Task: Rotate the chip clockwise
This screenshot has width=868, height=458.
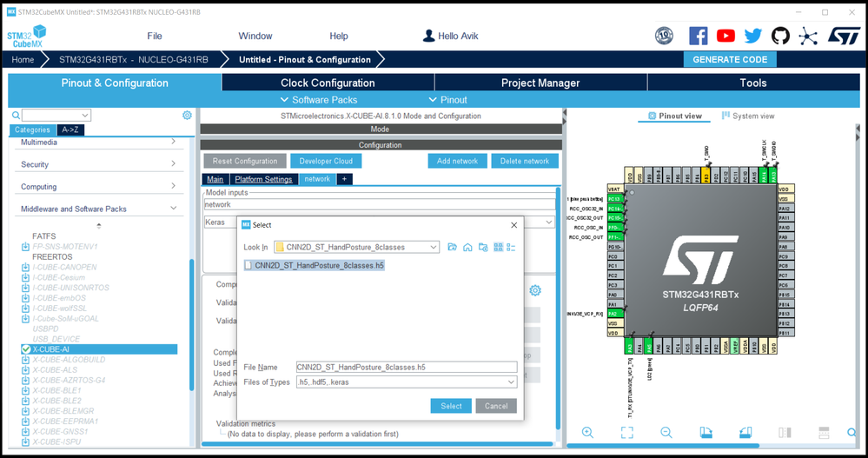Action: click(x=706, y=433)
